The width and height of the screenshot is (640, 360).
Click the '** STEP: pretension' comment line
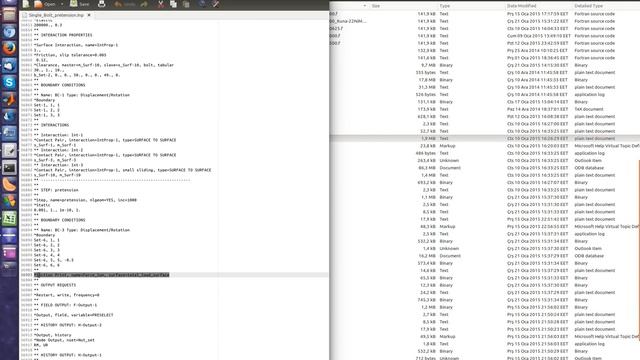coord(56,190)
